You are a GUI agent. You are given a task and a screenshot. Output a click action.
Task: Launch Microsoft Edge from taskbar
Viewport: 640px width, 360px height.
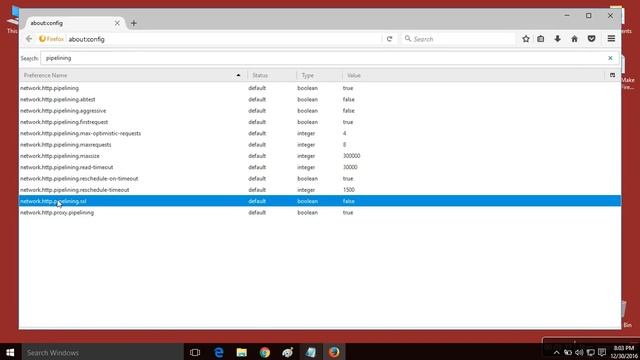(x=219, y=352)
